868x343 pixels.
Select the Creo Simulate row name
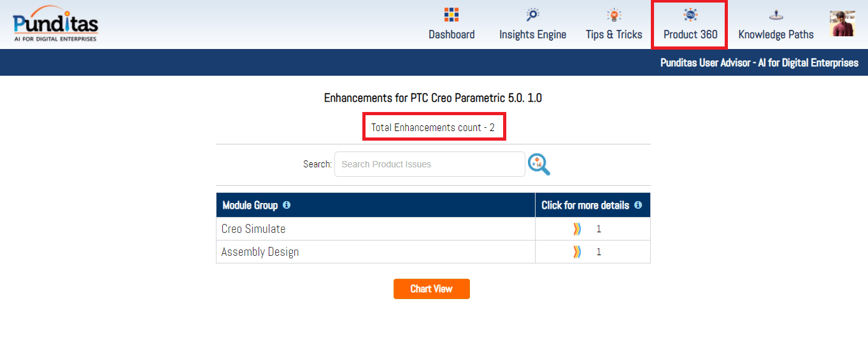click(x=253, y=229)
